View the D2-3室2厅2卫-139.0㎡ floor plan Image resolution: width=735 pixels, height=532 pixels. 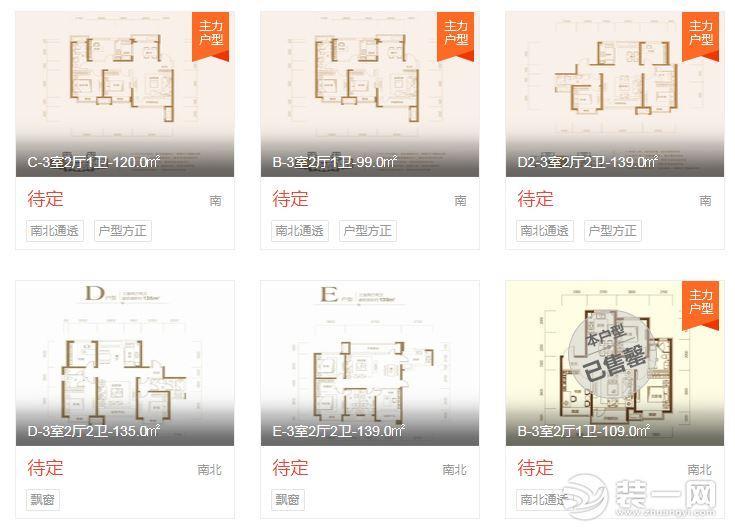[x=615, y=94]
